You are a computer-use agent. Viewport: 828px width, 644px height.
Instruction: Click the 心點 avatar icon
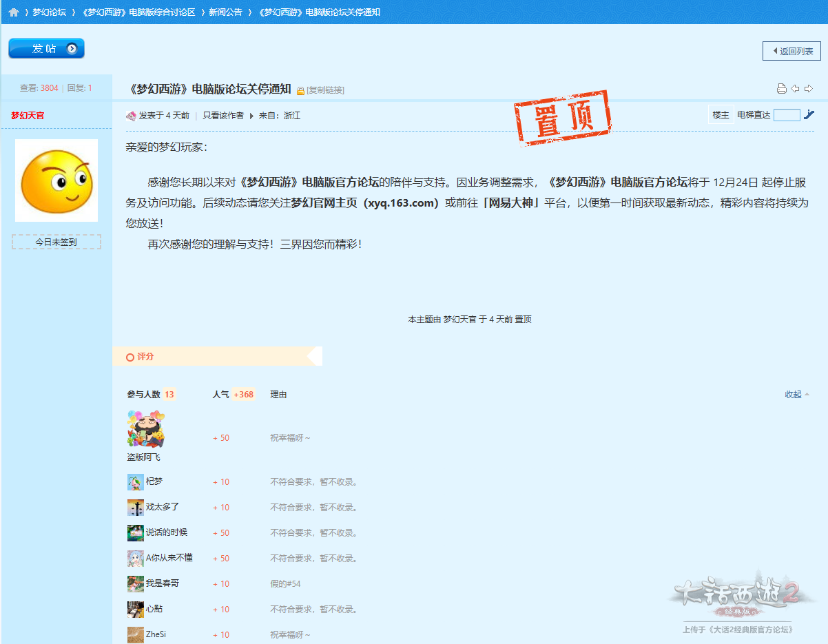tap(136, 610)
